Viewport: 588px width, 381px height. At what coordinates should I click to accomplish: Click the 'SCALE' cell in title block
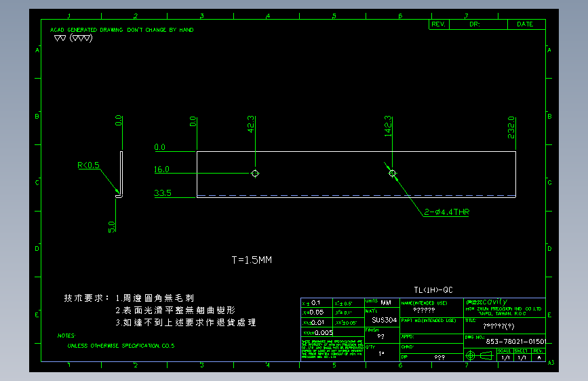pos(504,351)
